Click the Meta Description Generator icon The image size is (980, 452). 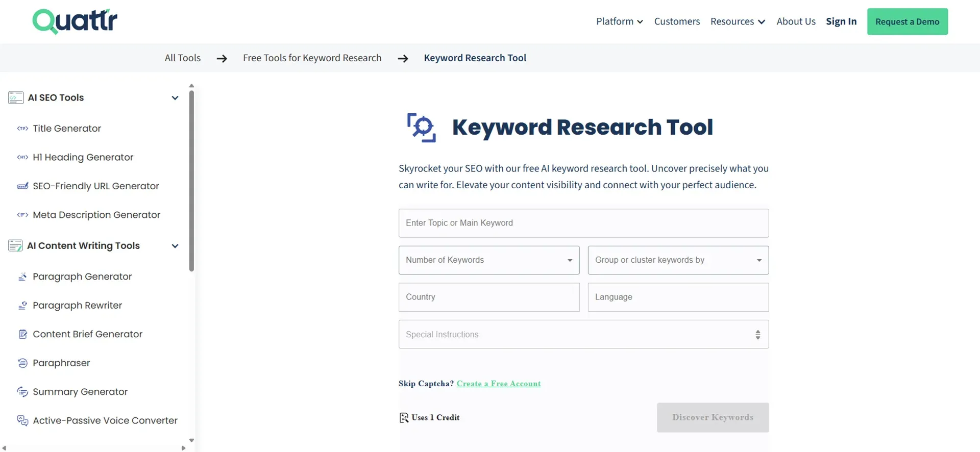(22, 215)
